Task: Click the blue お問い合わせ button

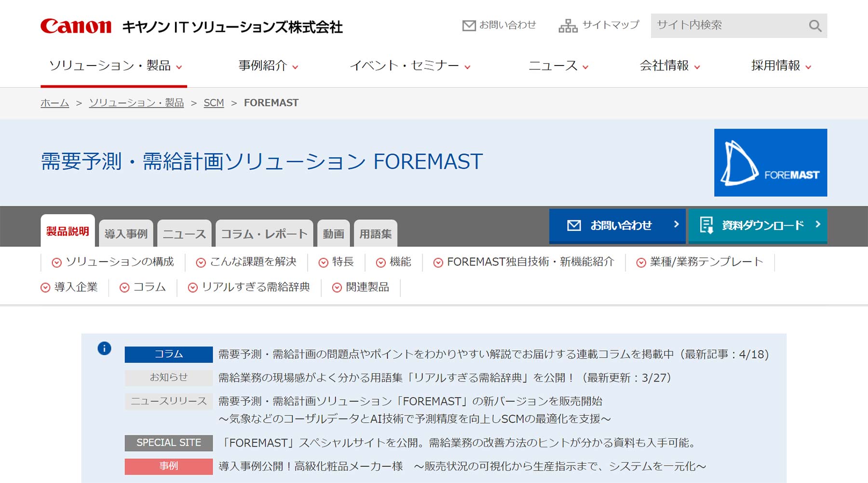Action: point(617,226)
